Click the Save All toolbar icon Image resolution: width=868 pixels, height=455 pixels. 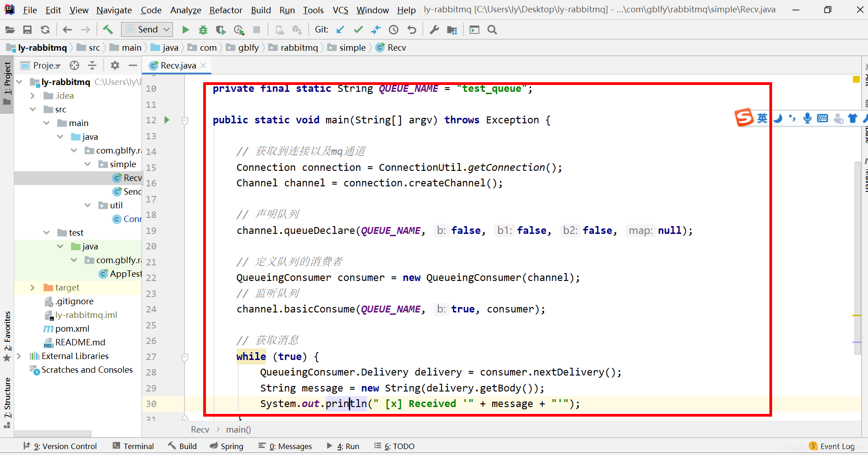[x=27, y=30]
